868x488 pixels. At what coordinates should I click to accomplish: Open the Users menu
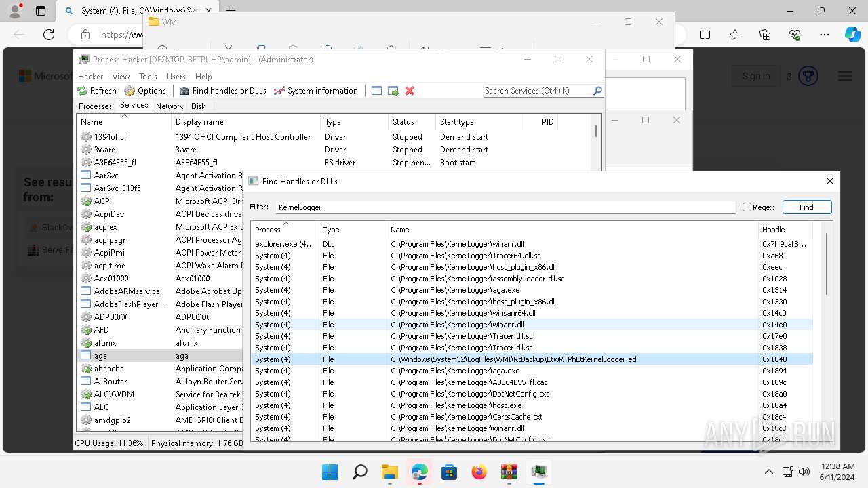click(x=176, y=77)
